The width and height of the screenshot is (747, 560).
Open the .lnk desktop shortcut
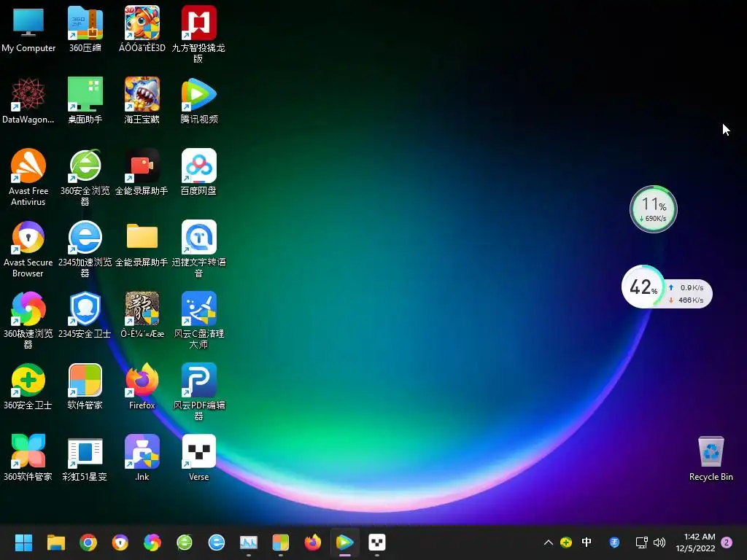click(142, 458)
